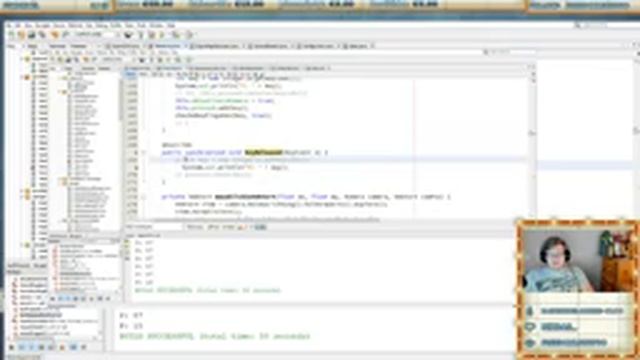
Task: Click the New File toolbar icon
Action: pyautogui.click(x=10, y=35)
